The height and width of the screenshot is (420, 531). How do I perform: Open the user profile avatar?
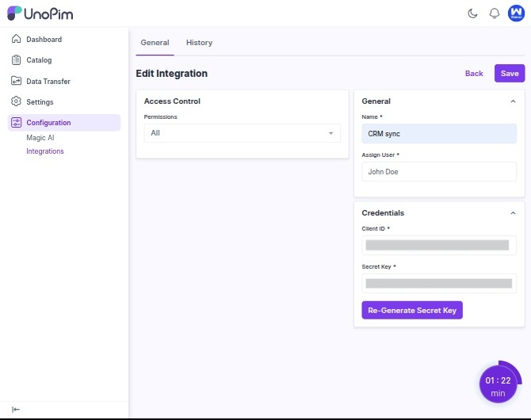[515, 13]
